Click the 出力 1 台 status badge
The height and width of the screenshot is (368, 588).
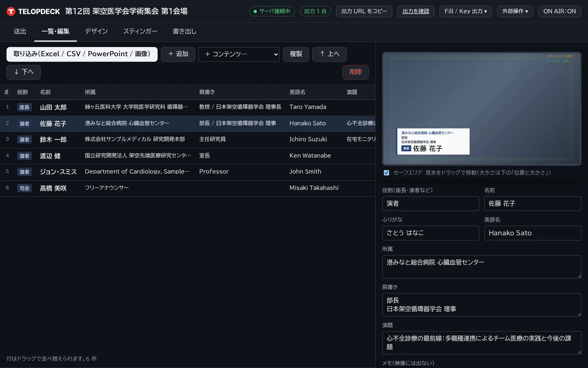tap(315, 11)
